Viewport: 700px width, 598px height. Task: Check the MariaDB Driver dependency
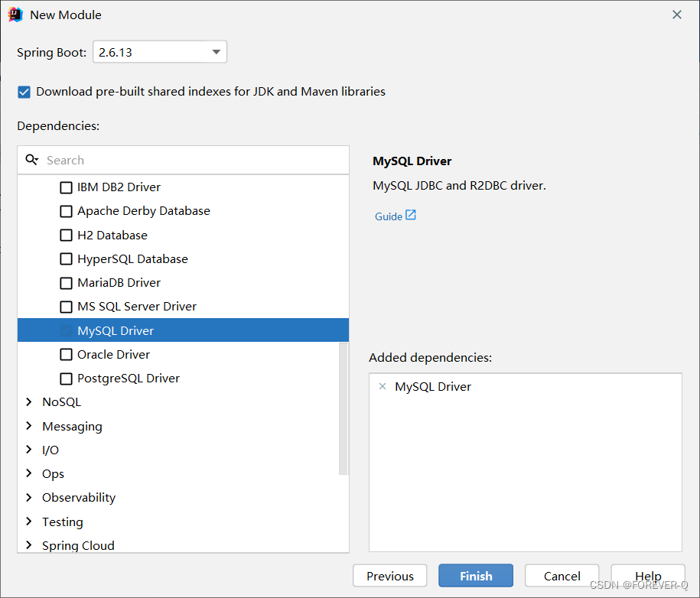[66, 282]
